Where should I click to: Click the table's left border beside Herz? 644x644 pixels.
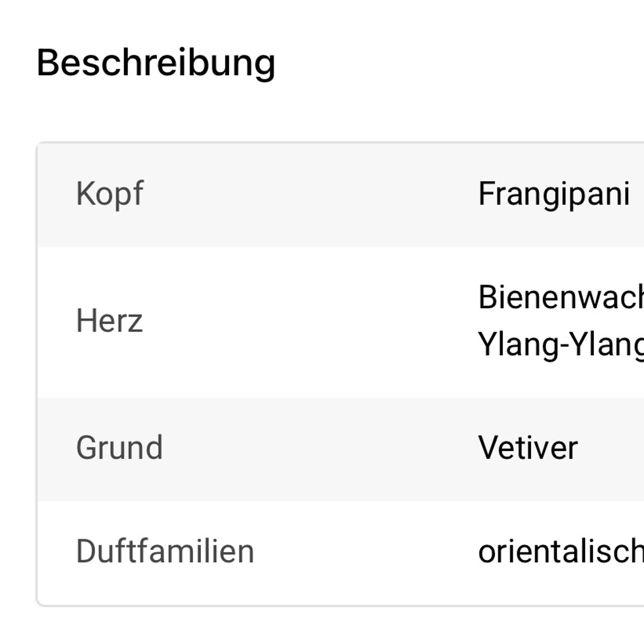click(x=37, y=321)
